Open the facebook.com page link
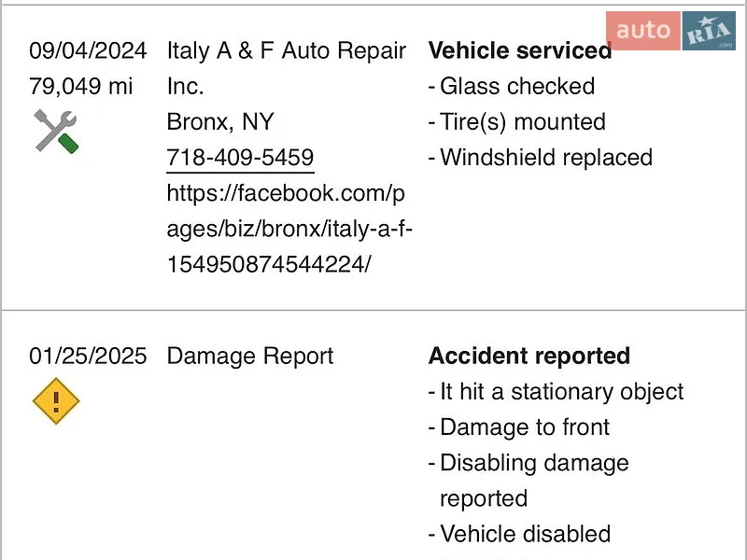747x560 pixels. pos(289,229)
